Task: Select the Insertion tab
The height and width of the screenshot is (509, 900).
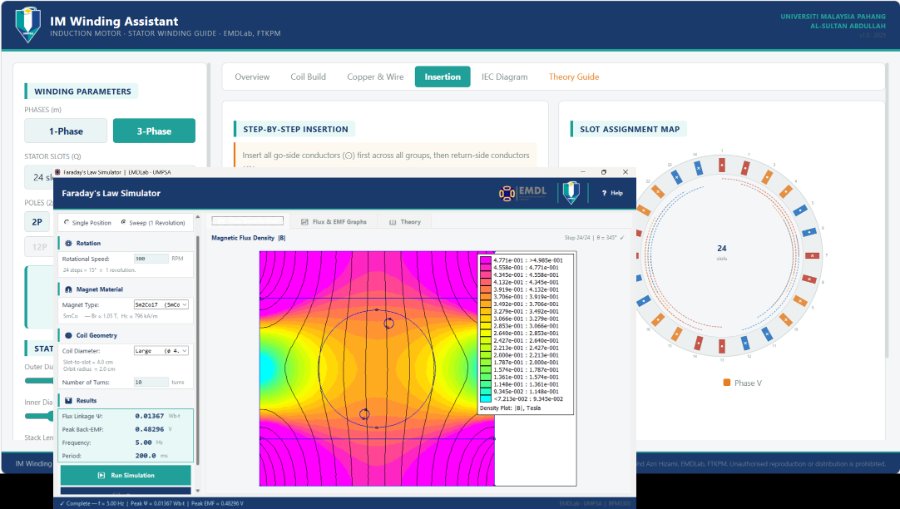Action: pos(443,77)
